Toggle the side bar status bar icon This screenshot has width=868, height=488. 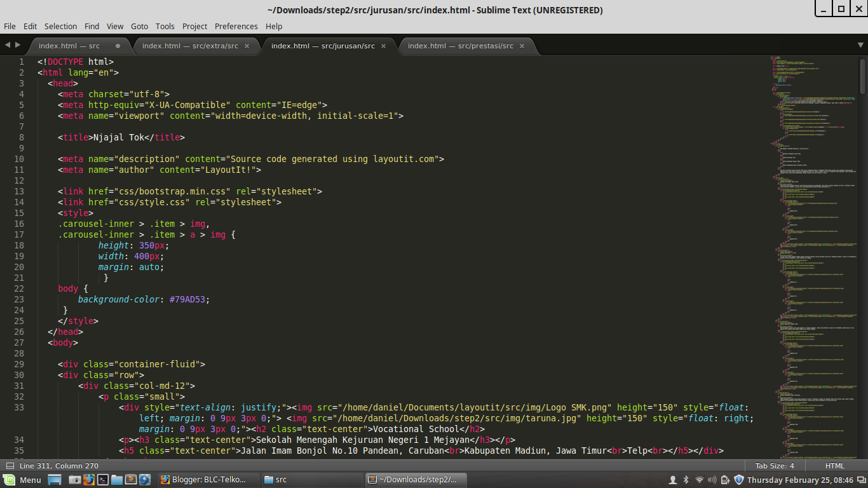coord(10,466)
